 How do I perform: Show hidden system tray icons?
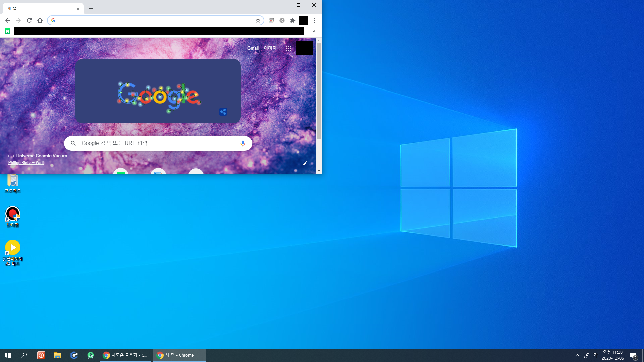[x=577, y=355]
